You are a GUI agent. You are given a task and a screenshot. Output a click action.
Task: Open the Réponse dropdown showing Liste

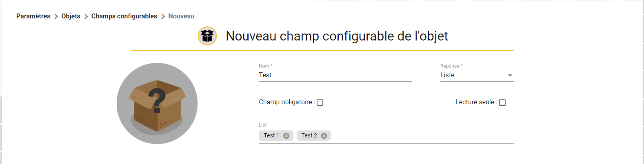pos(477,75)
